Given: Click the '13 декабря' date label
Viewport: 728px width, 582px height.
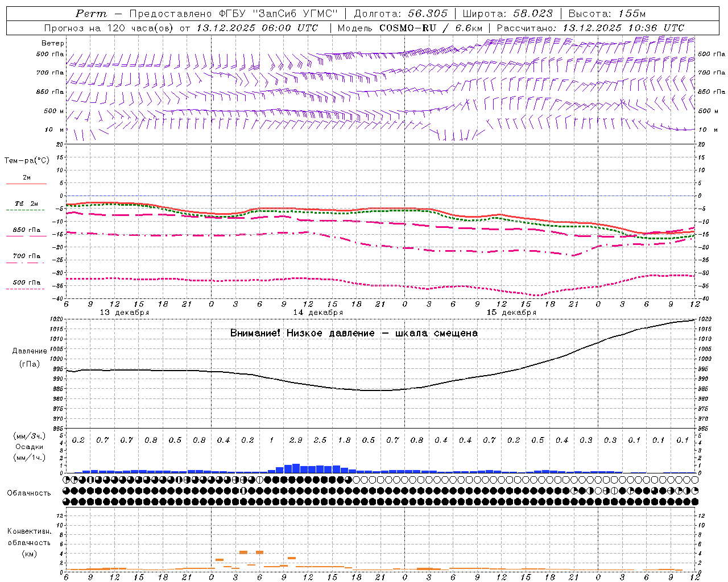Looking at the screenshot, I should (x=125, y=313).
